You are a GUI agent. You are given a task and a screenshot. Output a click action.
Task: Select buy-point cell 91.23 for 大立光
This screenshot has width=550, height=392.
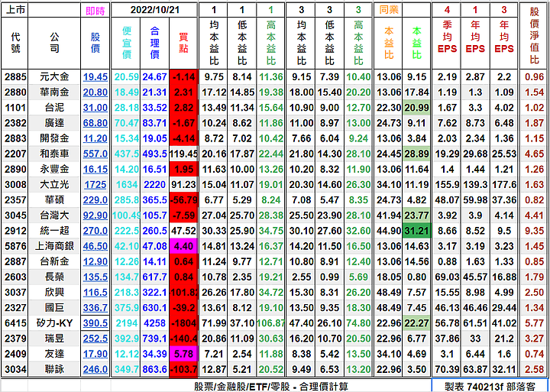[x=183, y=185]
